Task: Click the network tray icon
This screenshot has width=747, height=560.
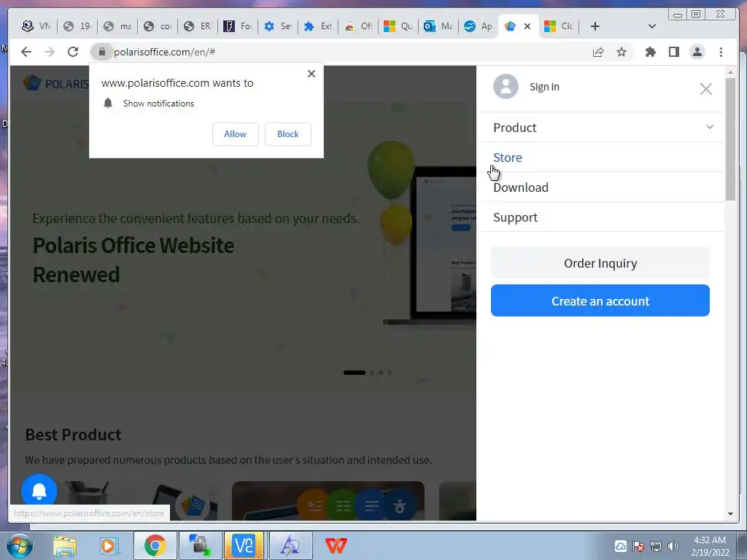Action: [x=656, y=547]
